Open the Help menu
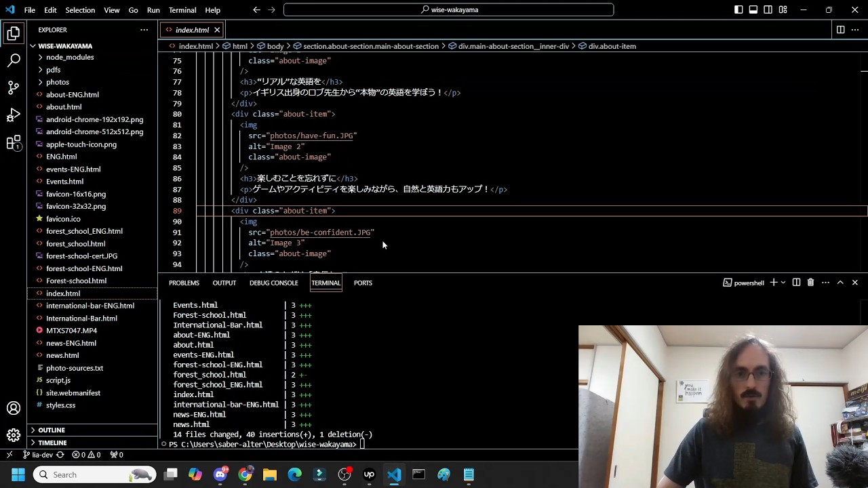Screen dimensions: 868x488 coord(213,10)
